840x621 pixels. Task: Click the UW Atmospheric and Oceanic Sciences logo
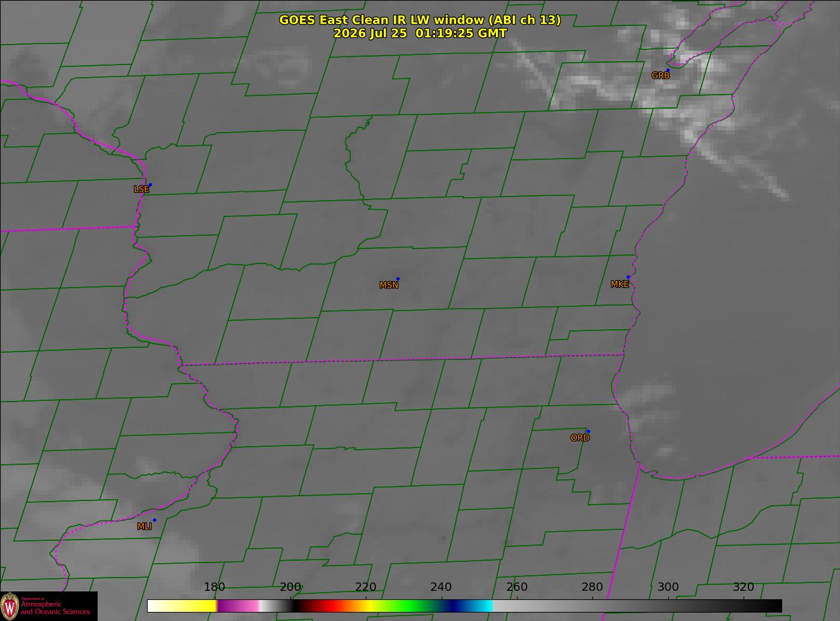(x=48, y=606)
